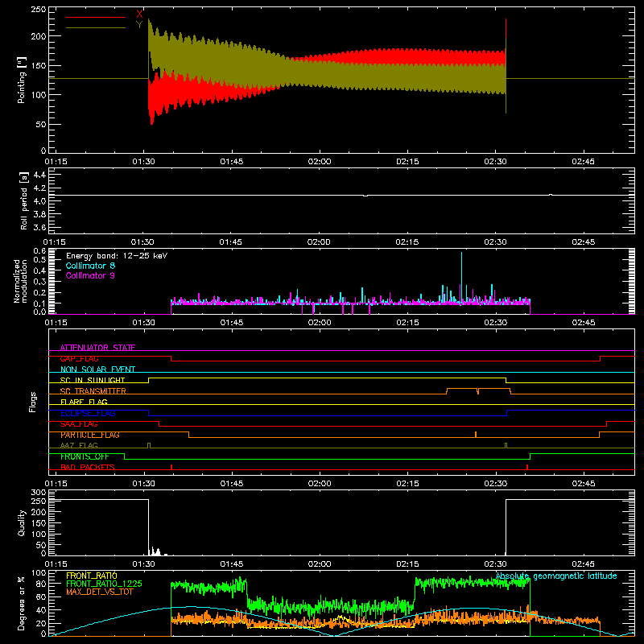Click the Pointing axis title

click(22, 80)
